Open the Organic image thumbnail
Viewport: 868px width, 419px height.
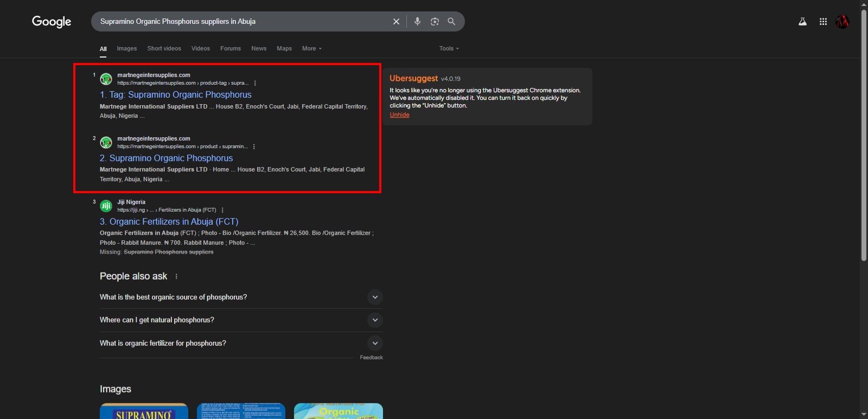[339, 411]
